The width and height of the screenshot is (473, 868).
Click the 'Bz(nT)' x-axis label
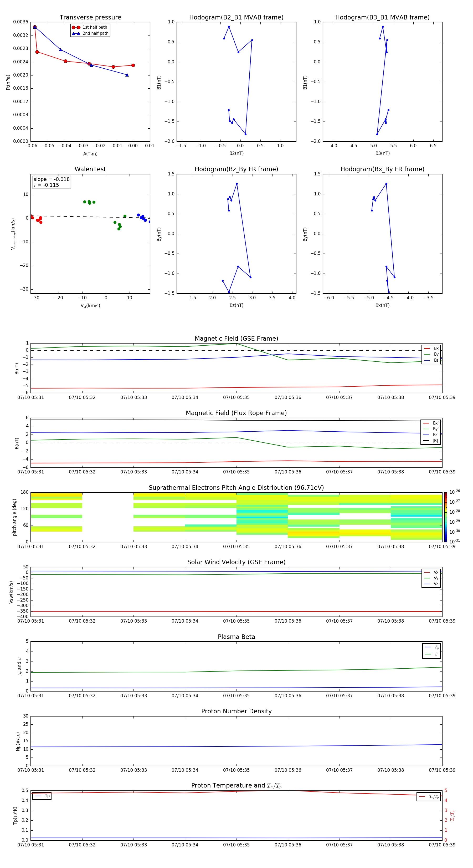[x=236, y=305]
